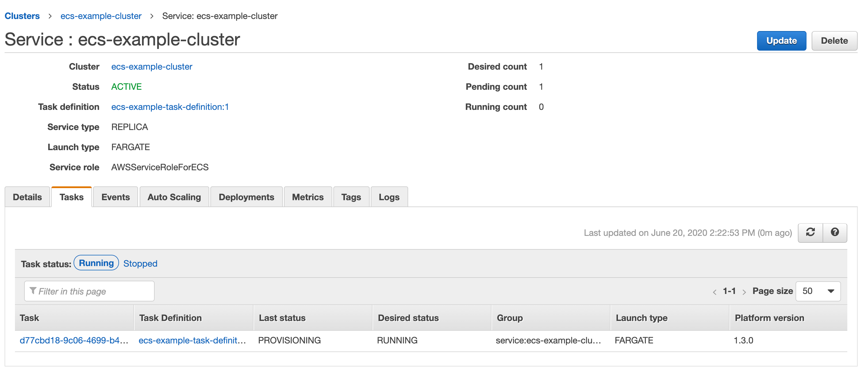Open the Cluster ecs-example-cluster link
Viewport: 868px width, 367px height.
click(152, 66)
